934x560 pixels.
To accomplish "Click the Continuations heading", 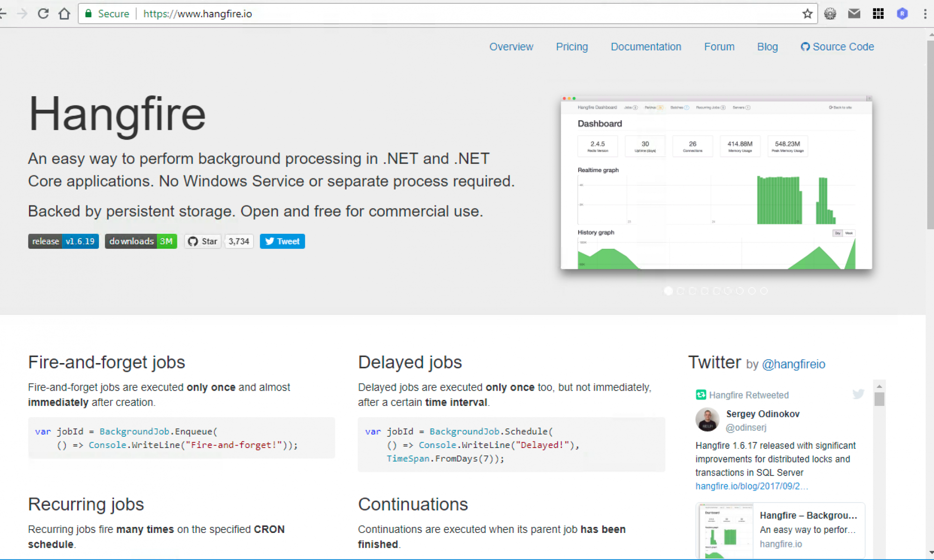I will [413, 504].
